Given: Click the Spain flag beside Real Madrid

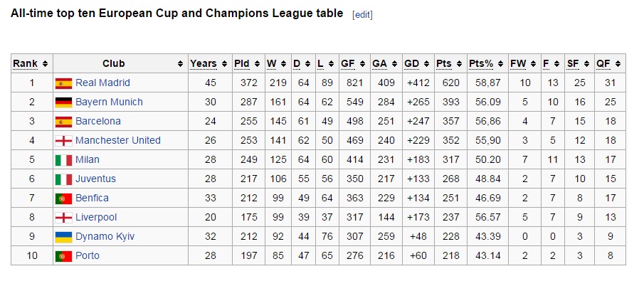Looking at the screenshot, I should (x=63, y=83).
